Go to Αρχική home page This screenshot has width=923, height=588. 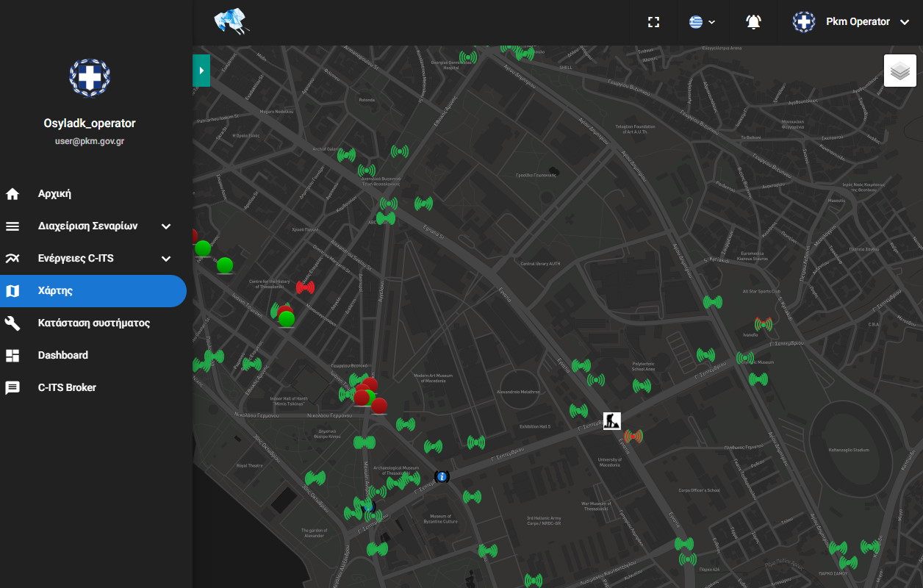coord(54,194)
